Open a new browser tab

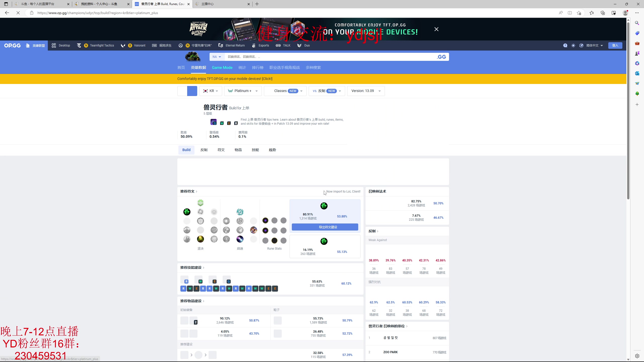click(257, 4)
